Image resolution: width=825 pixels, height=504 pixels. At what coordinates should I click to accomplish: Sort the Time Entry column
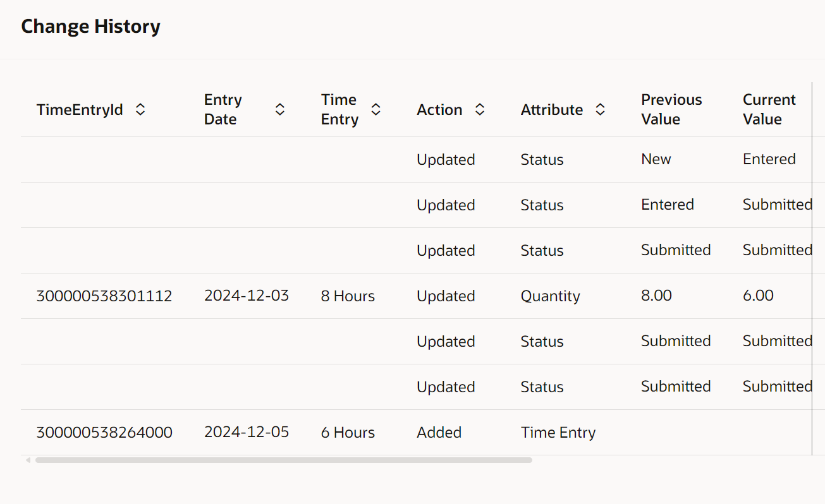tap(376, 109)
